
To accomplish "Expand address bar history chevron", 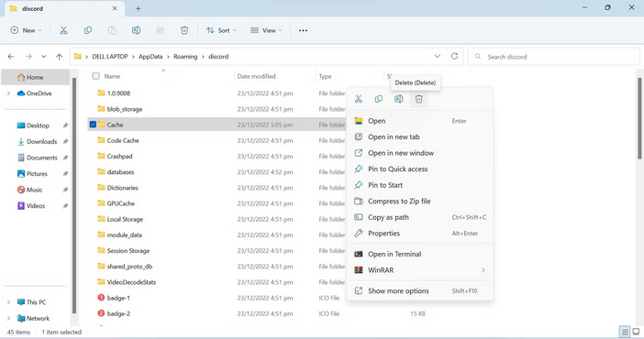I will 437,56.
